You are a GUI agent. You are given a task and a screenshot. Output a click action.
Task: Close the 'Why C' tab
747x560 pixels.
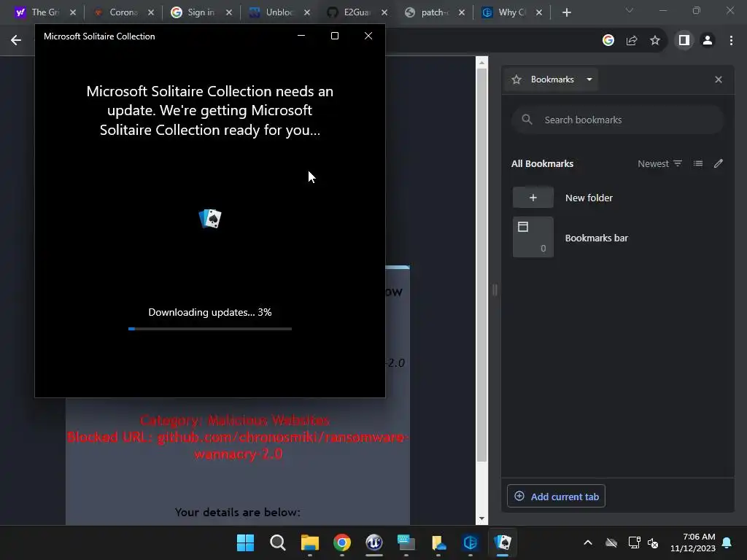coord(539,12)
